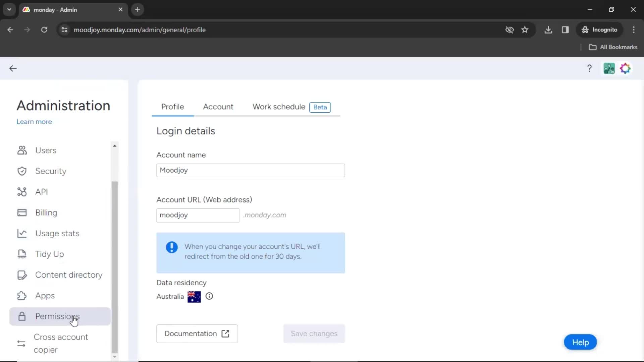Switch to the Work schedule tab
Image resolution: width=644 pixels, height=362 pixels.
click(279, 107)
